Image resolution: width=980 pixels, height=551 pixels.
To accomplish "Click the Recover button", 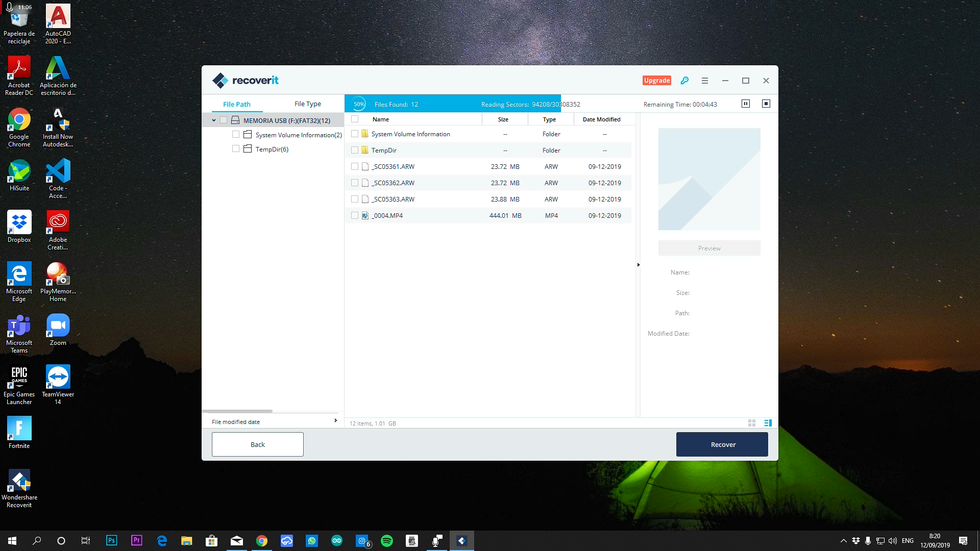I will click(x=722, y=444).
